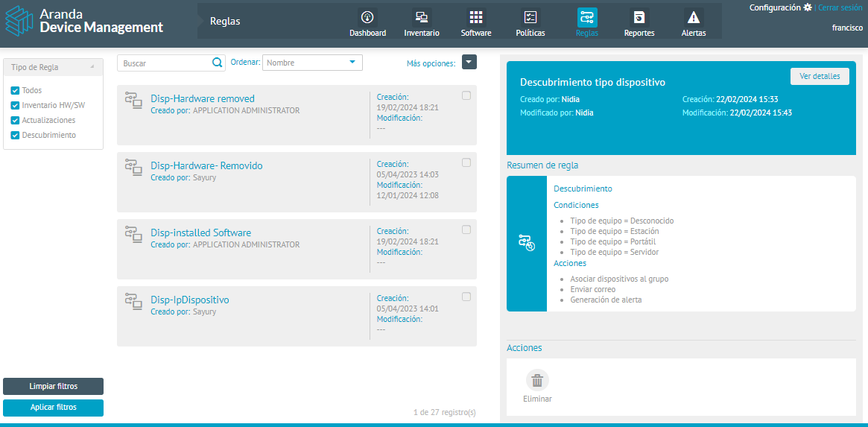868x427 pixels.
Task: Click the Eliminar trash can icon
Action: 537,381
